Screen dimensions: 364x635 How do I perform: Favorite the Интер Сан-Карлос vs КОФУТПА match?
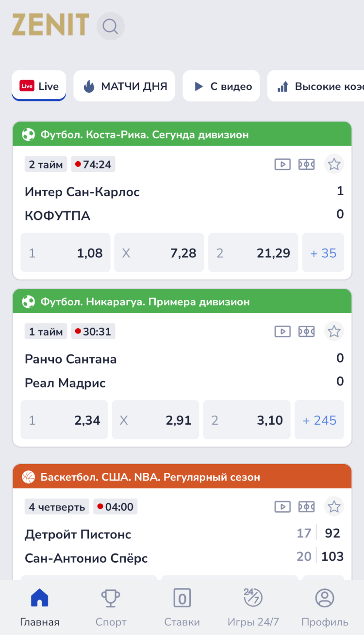pyautogui.click(x=334, y=164)
